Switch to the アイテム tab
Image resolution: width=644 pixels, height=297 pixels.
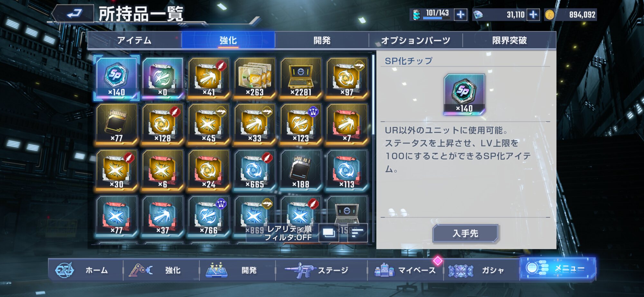(134, 40)
